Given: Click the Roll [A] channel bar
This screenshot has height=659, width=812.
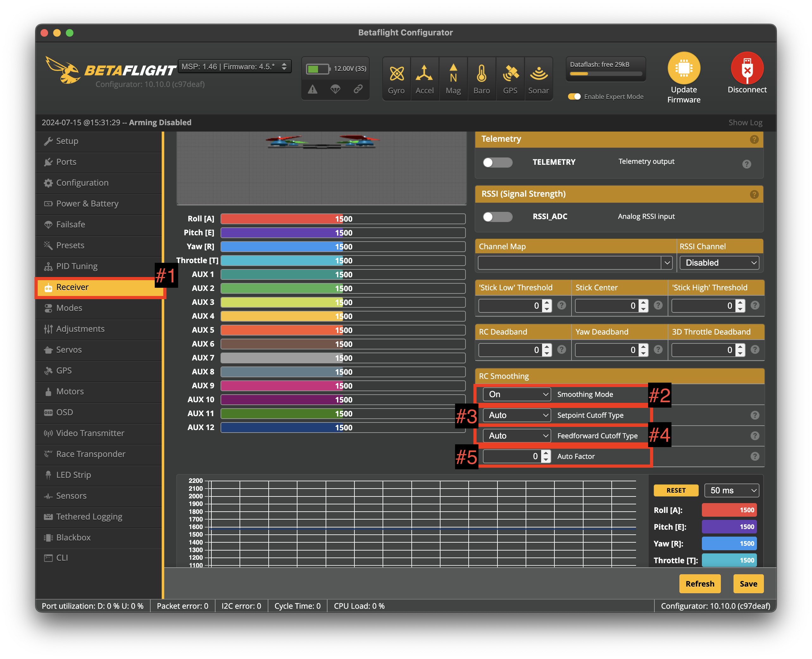Looking at the screenshot, I should click(x=343, y=219).
